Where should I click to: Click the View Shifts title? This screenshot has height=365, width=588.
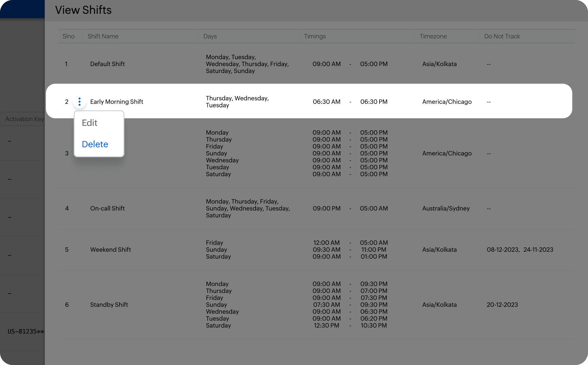click(x=83, y=10)
